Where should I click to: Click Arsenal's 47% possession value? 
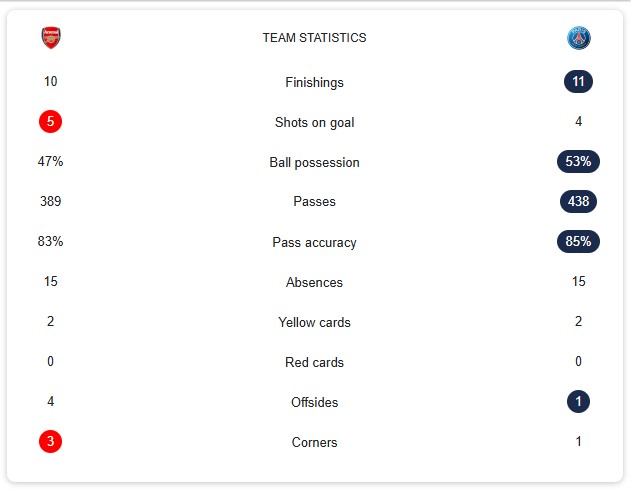point(50,161)
